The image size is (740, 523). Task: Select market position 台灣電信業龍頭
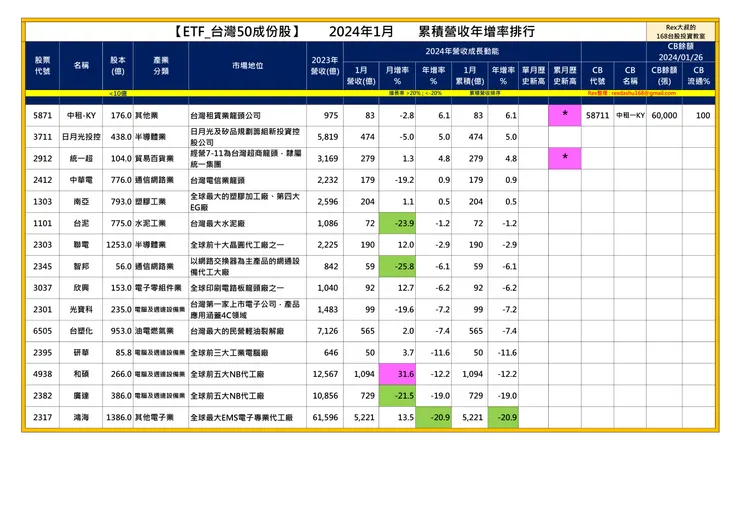click(218, 180)
